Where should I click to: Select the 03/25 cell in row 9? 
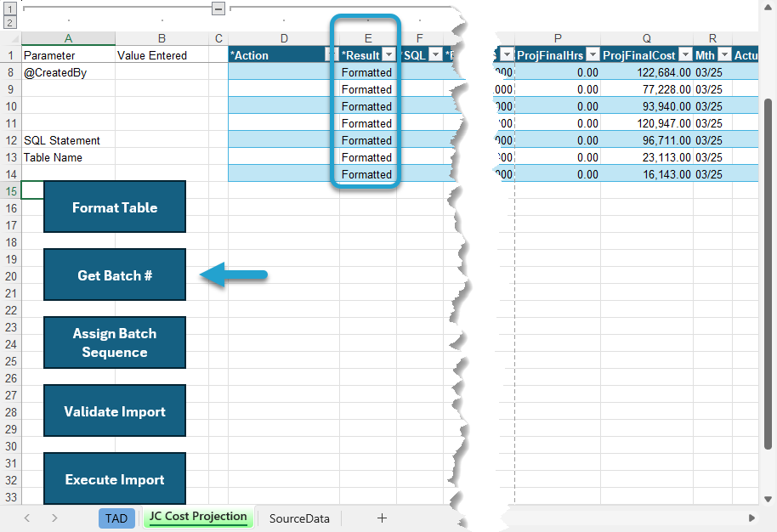[x=712, y=89]
